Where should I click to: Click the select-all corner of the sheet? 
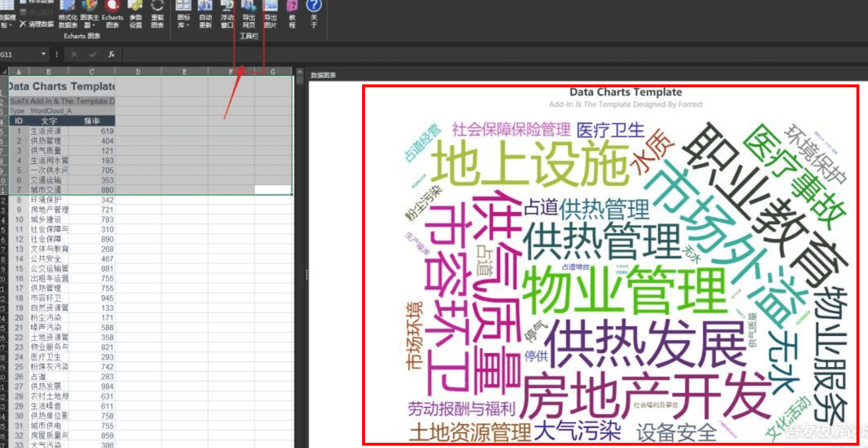coord(4,72)
